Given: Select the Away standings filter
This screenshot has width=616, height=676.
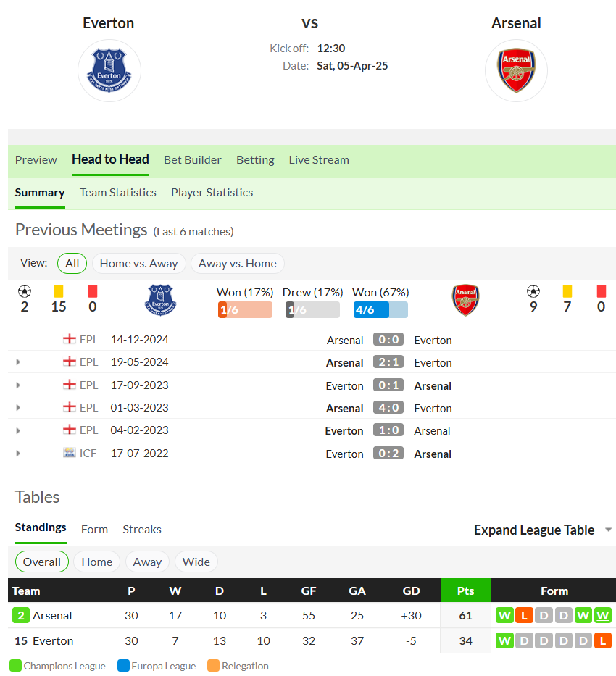Looking at the screenshot, I should 147,562.
